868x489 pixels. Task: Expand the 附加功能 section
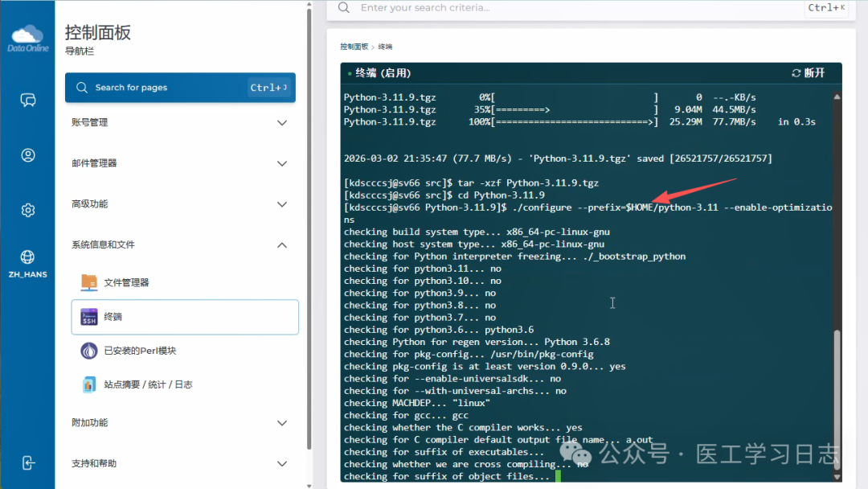tap(281, 423)
